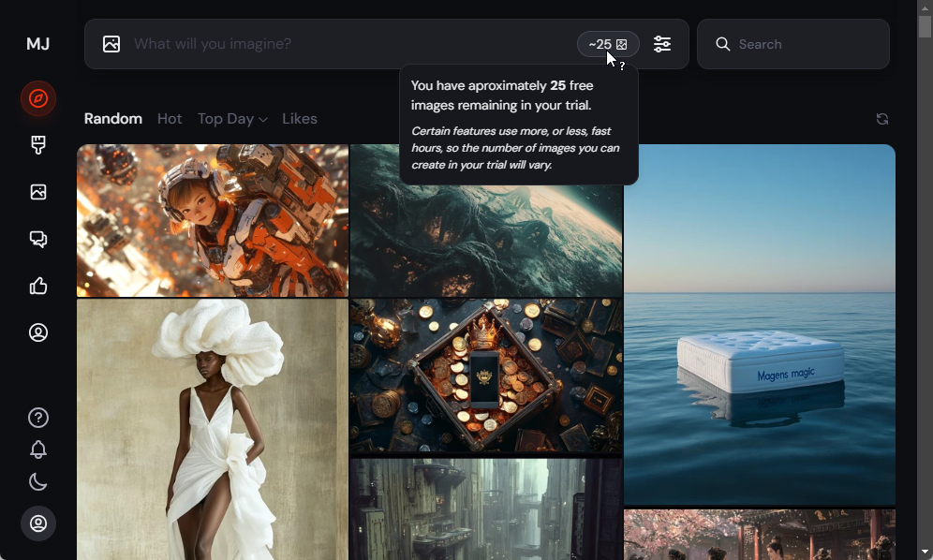Open the thumbs-up Tasks icon
933x560 pixels.
(x=37, y=286)
